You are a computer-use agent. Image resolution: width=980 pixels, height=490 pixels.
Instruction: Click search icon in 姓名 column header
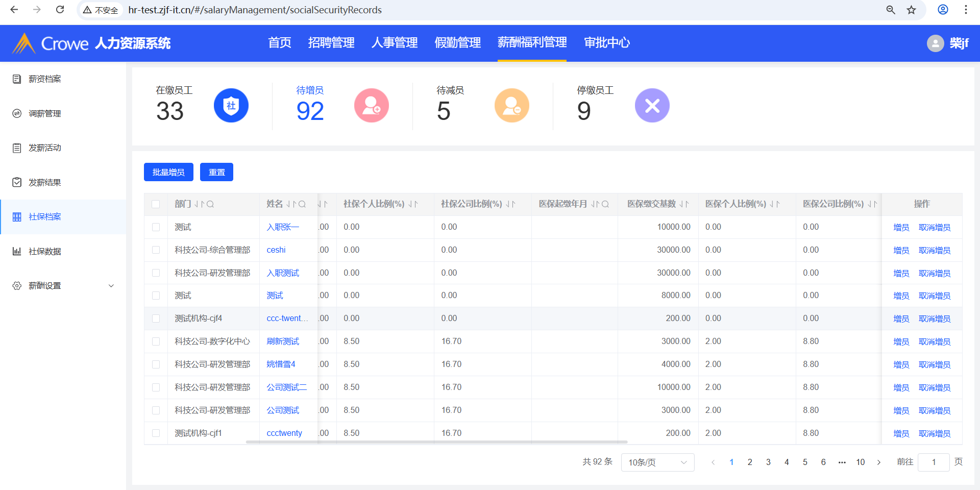(x=302, y=204)
